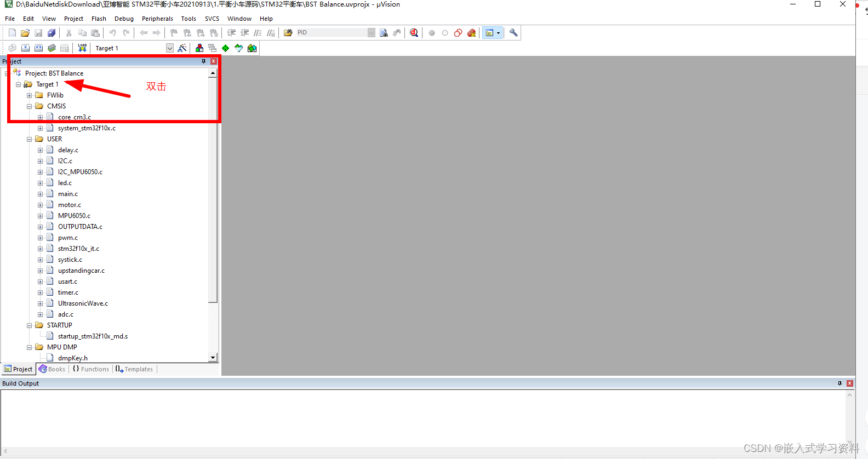
Task: Launch the Pack Installer icon
Action: (252, 48)
